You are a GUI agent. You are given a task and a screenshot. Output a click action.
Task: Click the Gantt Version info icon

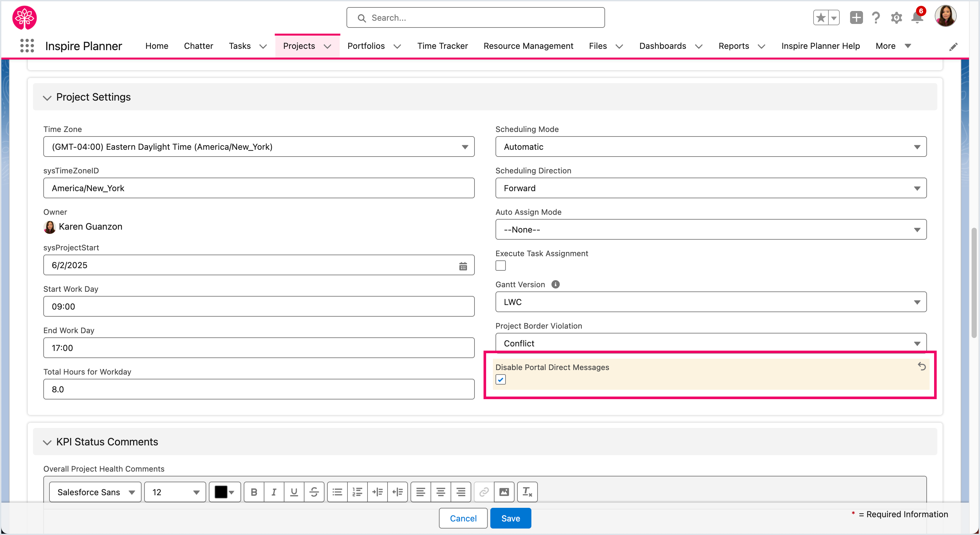click(555, 284)
